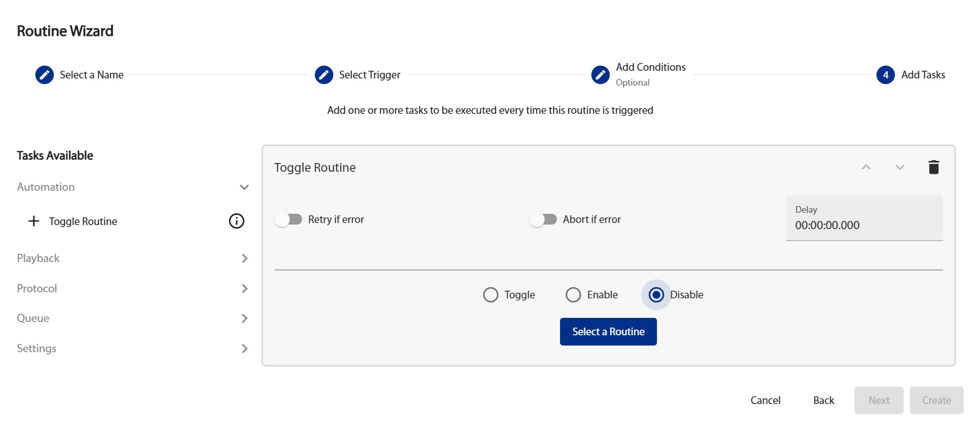980x425 pixels.
Task: Expand the Queue task category
Action: [x=244, y=318]
